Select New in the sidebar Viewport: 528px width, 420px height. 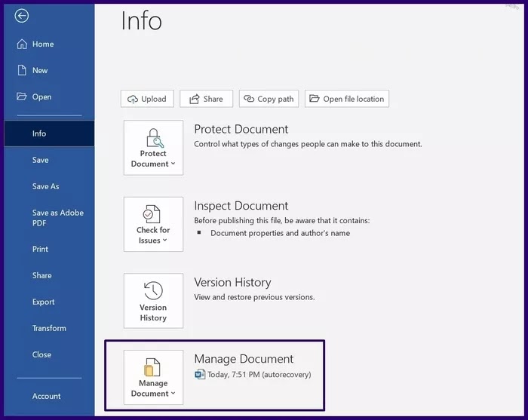(49, 70)
